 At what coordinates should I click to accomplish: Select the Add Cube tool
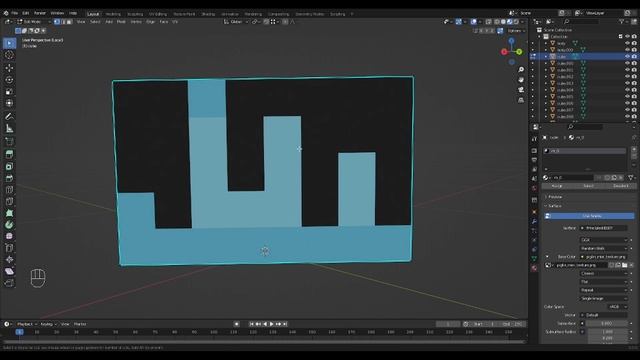tap(9, 142)
